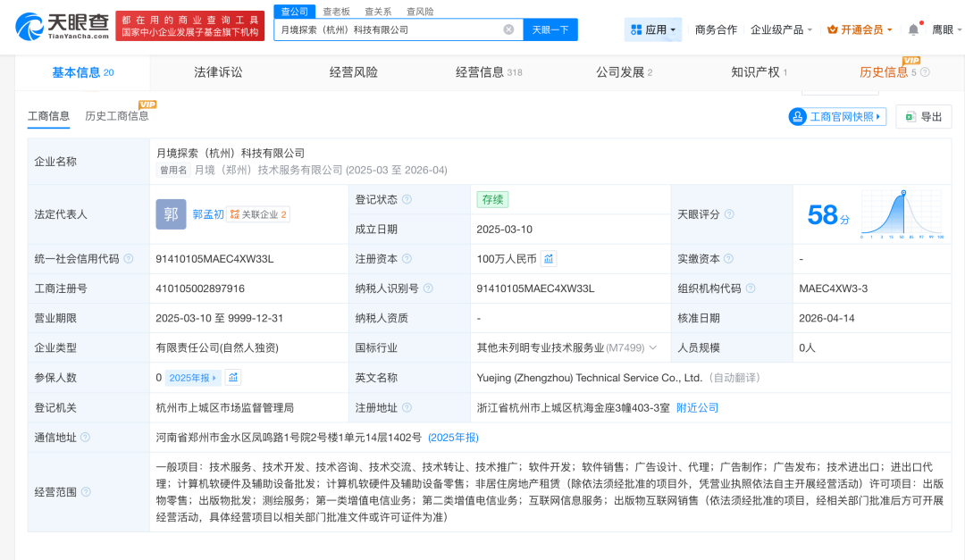This screenshot has width=965, height=560.
Task: Open the 法律诉讼 tab
Action: 218,72
